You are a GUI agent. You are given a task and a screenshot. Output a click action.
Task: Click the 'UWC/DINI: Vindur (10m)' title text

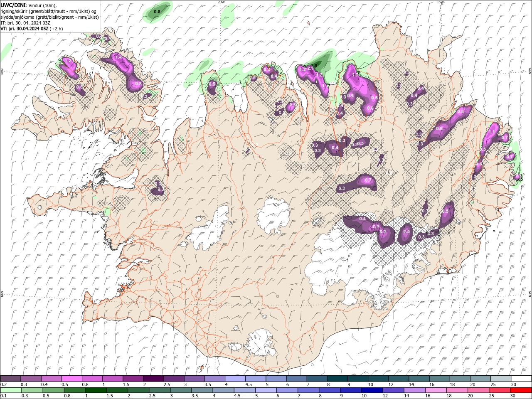pyautogui.click(x=28, y=5)
